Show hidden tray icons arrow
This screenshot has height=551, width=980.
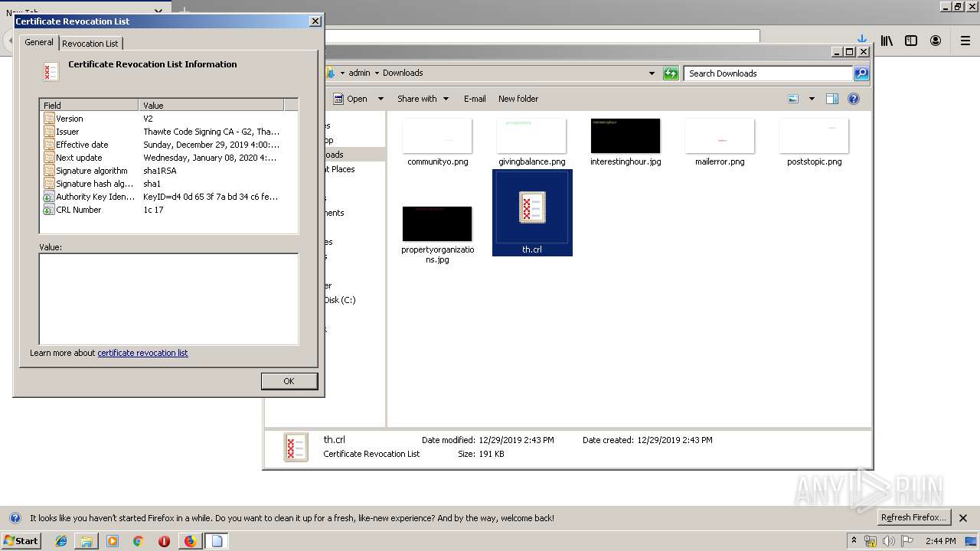[x=854, y=541]
